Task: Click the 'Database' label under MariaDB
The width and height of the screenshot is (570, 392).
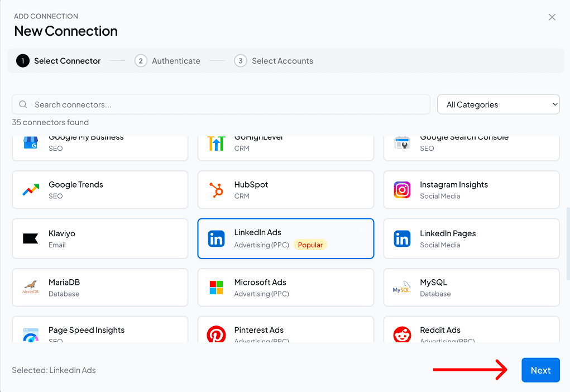Action: (x=64, y=294)
